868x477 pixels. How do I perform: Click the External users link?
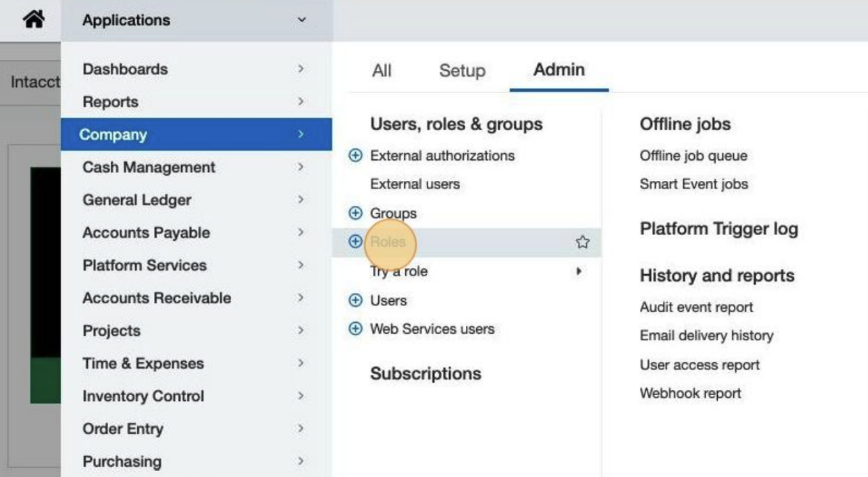tap(414, 184)
